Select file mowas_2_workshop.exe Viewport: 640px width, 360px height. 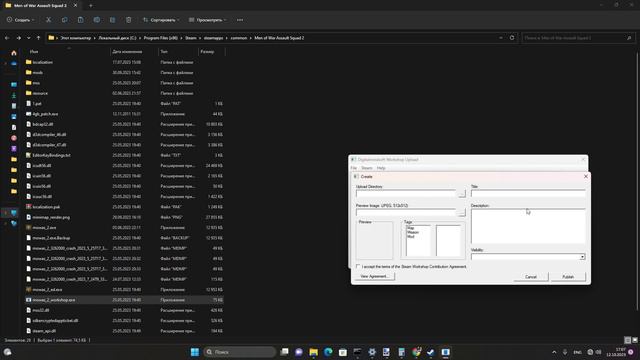(54, 300)
